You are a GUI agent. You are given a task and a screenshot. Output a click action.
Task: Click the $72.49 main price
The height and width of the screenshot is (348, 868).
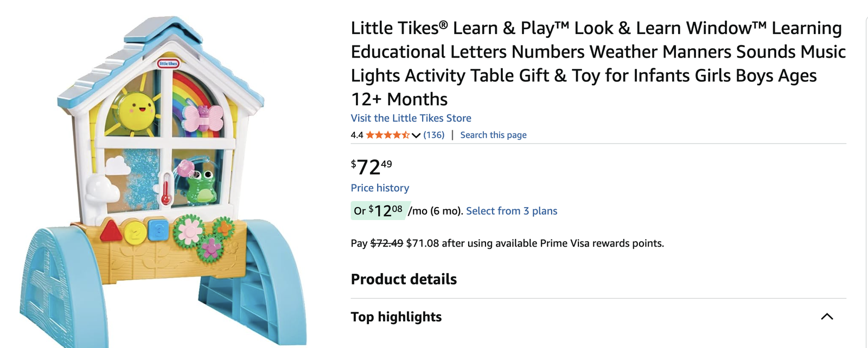[371, 167]
